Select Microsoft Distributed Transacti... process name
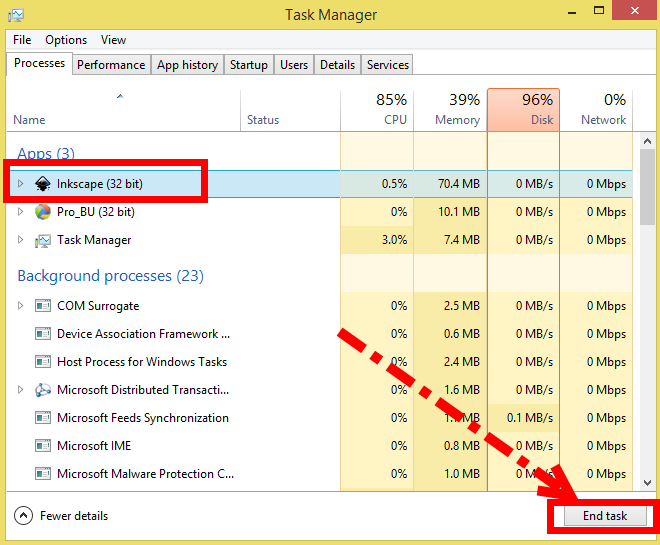Image resolution: width=660 pixels, height=545 pixels. (143, 390)
